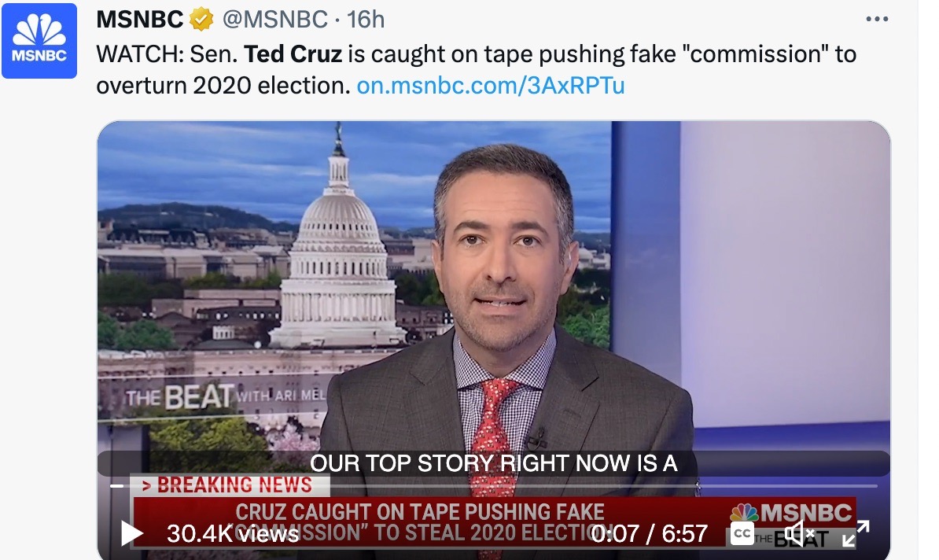Viewport: 939px width, 560px height.
Task: Click "The Beat with Ari Mel" studio sign
Action: tap(226, 396)
